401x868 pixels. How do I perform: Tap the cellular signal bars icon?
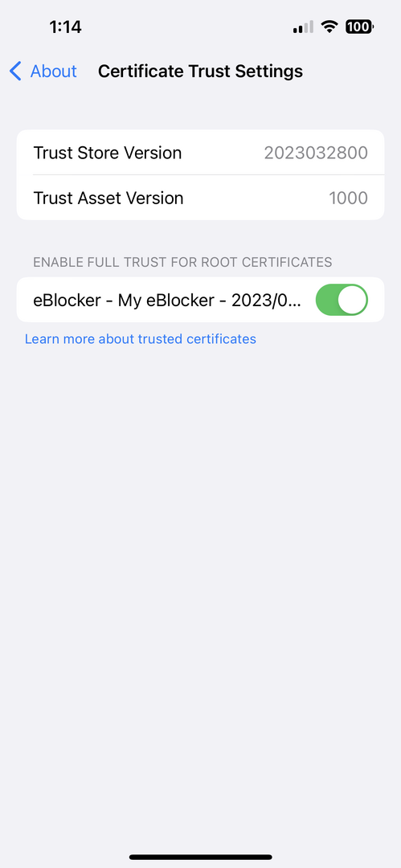(303, 27)
